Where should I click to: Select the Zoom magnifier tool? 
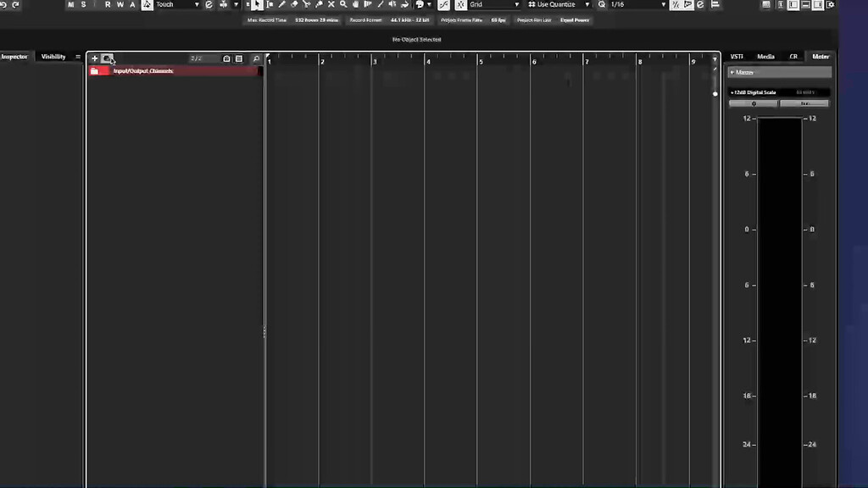point(342,4)
